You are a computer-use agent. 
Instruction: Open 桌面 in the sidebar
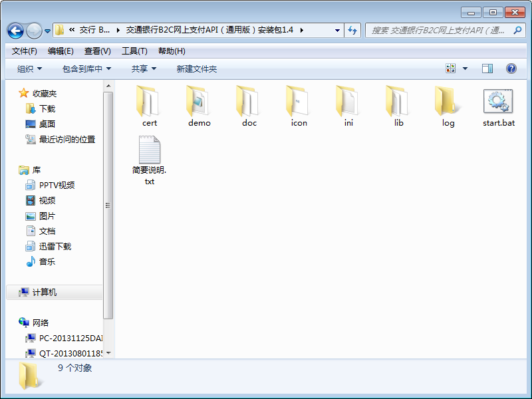[x=41, y=124]
